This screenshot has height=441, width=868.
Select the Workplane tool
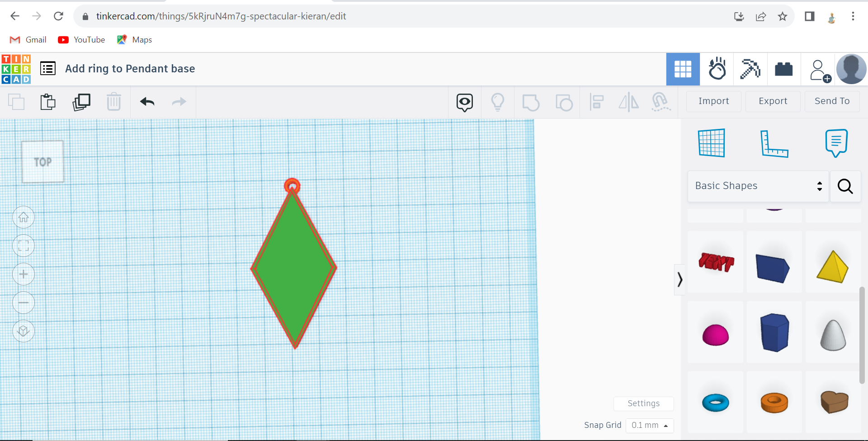[712, 143]
